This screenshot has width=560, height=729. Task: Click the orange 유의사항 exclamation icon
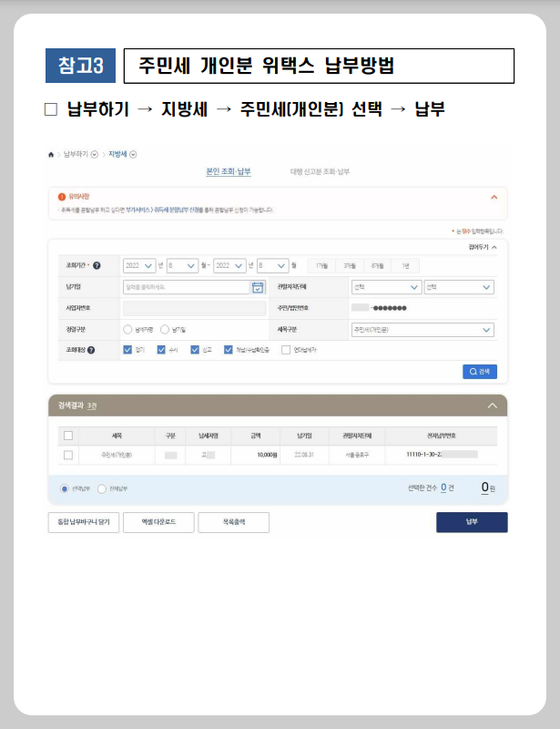[62, 197]
